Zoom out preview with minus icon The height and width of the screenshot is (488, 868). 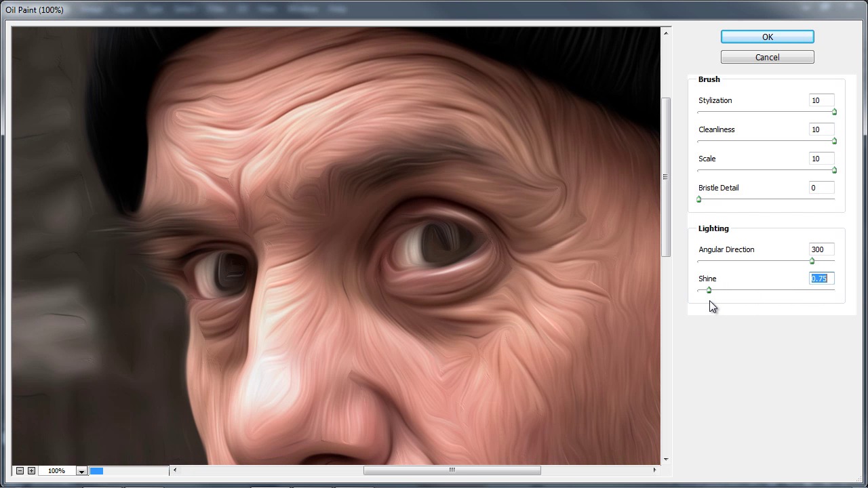(20, 470)
